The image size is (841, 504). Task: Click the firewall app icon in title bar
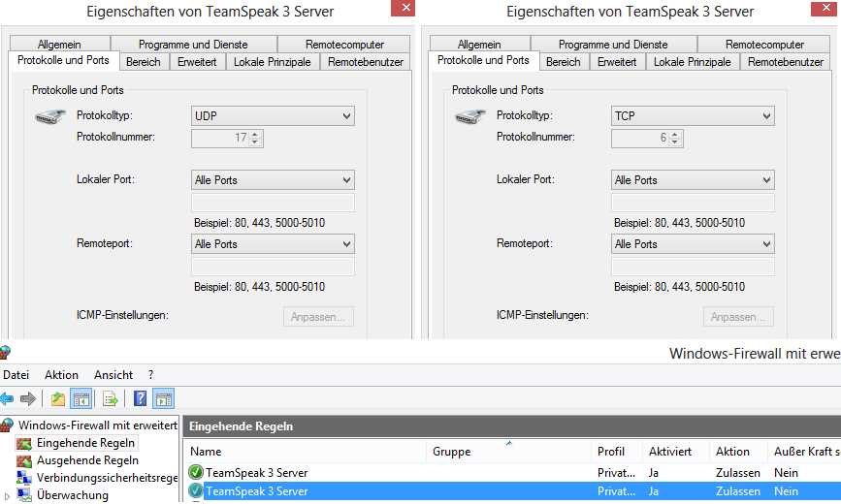[5, 353]
